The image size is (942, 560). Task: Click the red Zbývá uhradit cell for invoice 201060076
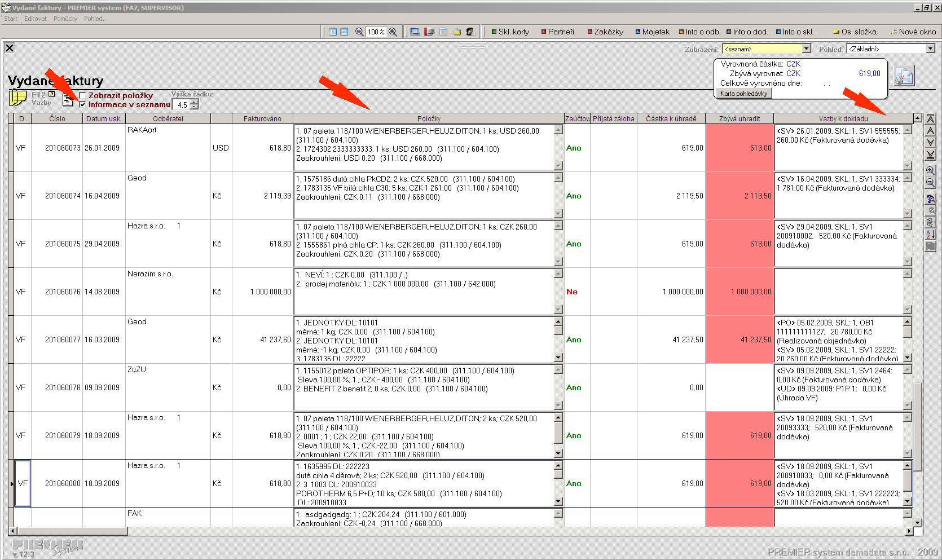[739, 292]
